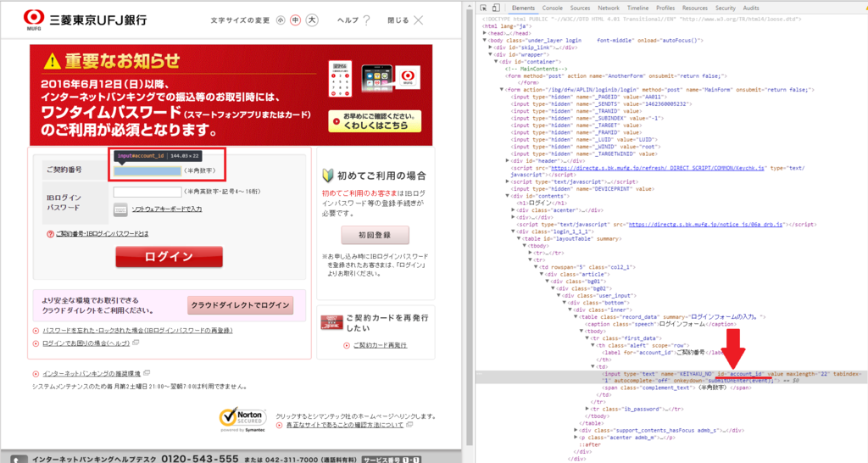Select the input name="DEVICEPRINT" line
This screenshot has width=868, height=463.
582,189
